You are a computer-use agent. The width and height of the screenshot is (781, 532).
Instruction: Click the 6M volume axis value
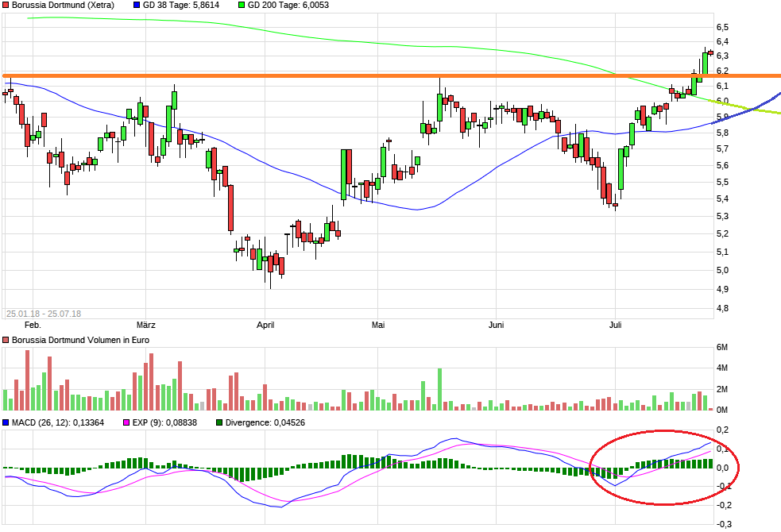722,347
